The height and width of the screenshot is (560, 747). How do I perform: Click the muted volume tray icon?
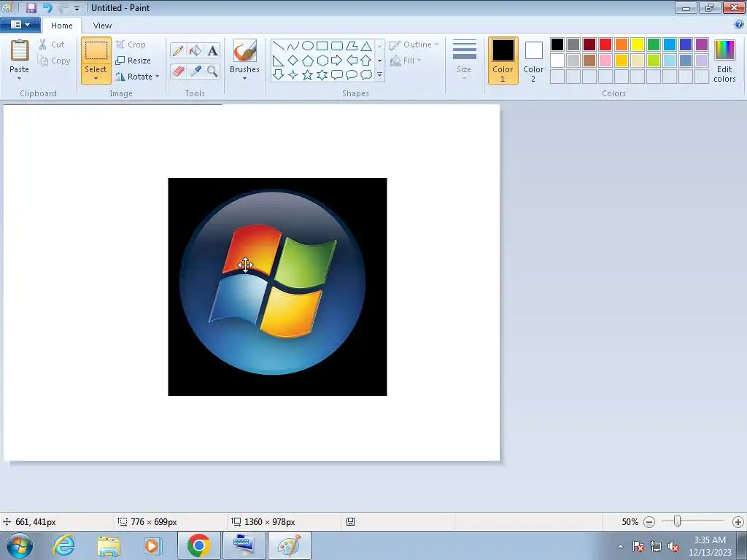point(673,546)
